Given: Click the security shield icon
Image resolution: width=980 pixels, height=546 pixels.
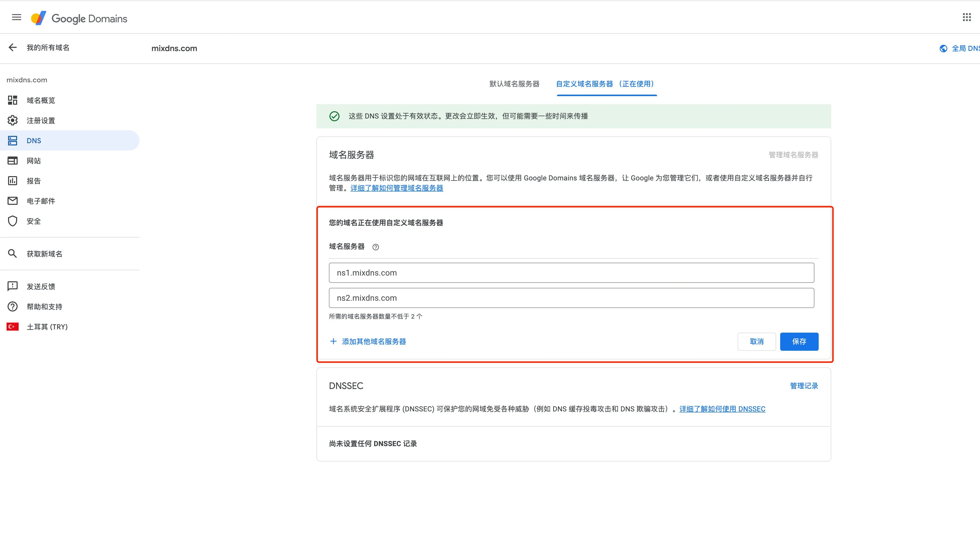Looking at the screenshot, I should click(x=13, y=221).
